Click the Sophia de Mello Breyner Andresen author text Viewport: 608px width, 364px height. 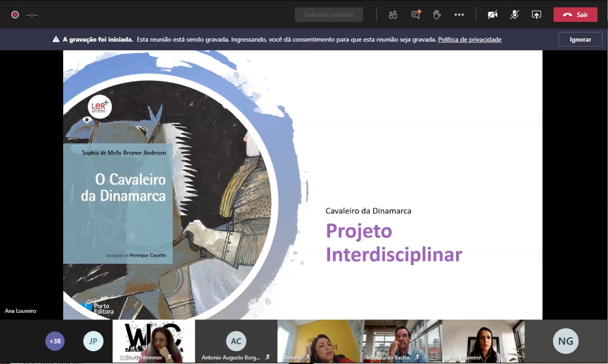tap(124, 153)
